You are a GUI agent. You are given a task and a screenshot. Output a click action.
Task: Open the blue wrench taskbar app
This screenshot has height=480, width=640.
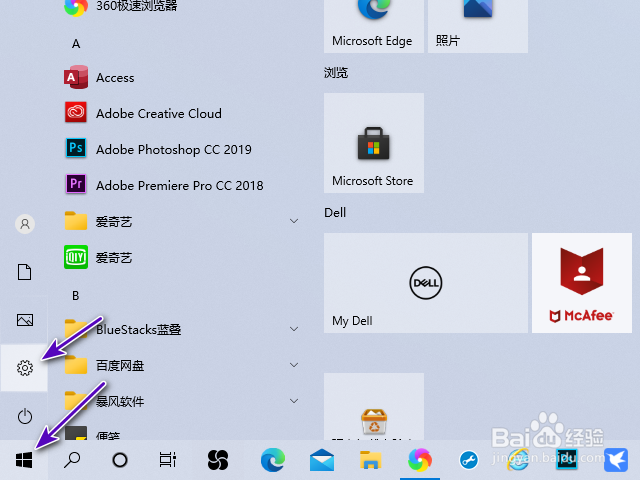469,460
